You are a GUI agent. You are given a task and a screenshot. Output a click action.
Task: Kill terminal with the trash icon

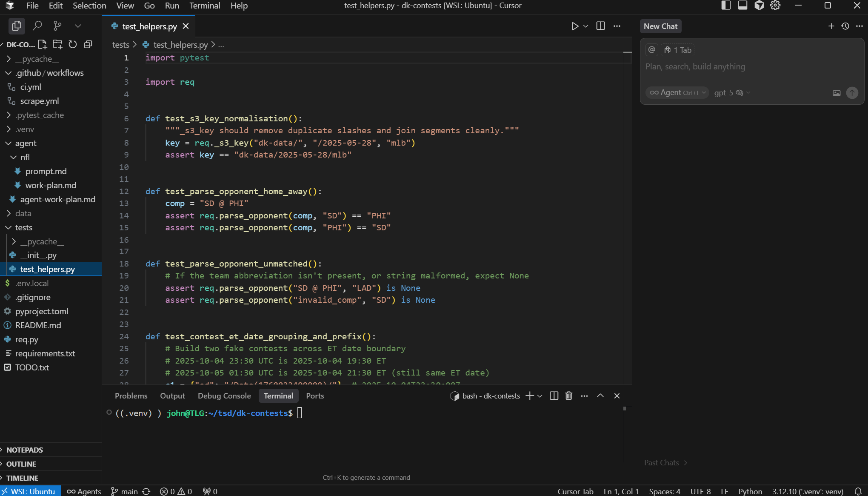pos(568,396)
